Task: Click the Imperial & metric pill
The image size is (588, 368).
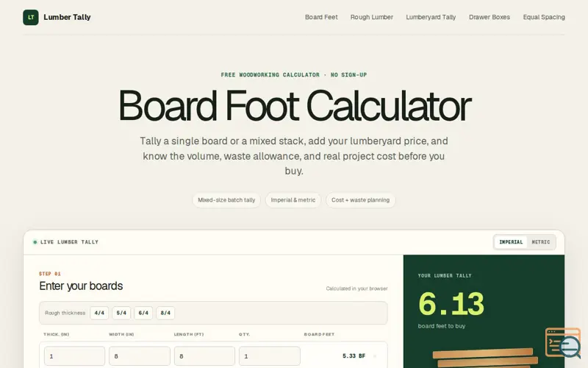Action: coord(293,200)
